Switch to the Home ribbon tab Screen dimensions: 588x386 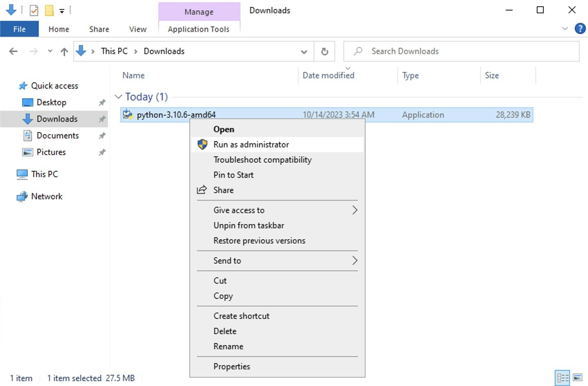[59, 29]
